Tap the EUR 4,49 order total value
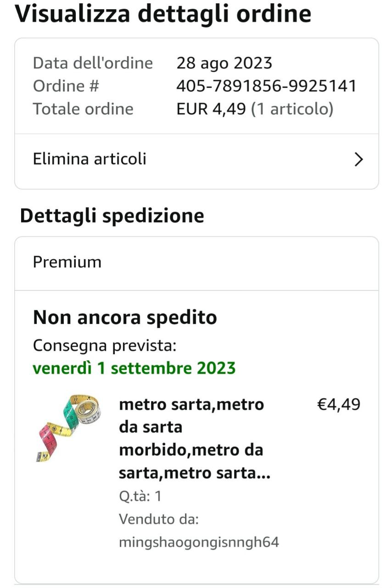 click(211, 109)
